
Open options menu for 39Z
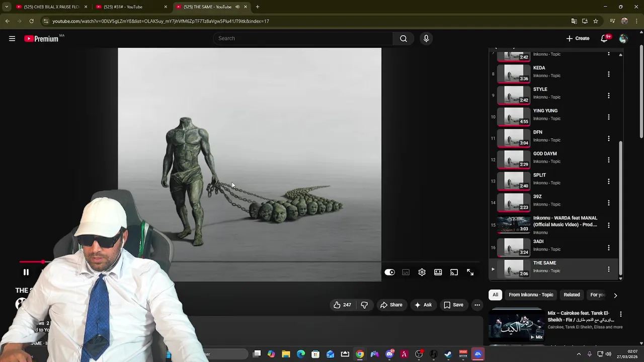coord(609,203)
